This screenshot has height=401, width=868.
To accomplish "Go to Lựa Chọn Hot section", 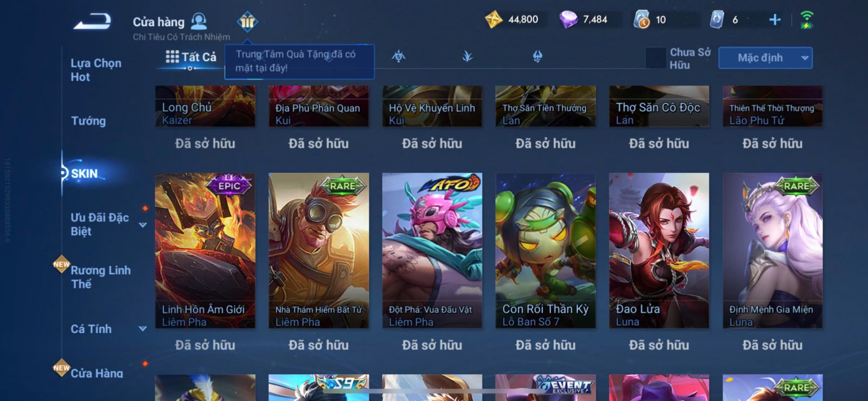I will click(x=96, y=70).
